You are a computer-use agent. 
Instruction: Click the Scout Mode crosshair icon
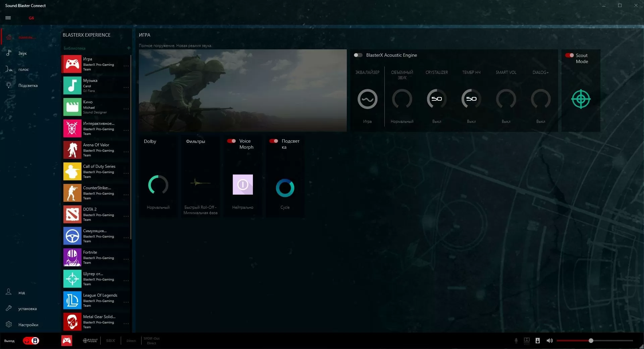click(x=581, y=99)
